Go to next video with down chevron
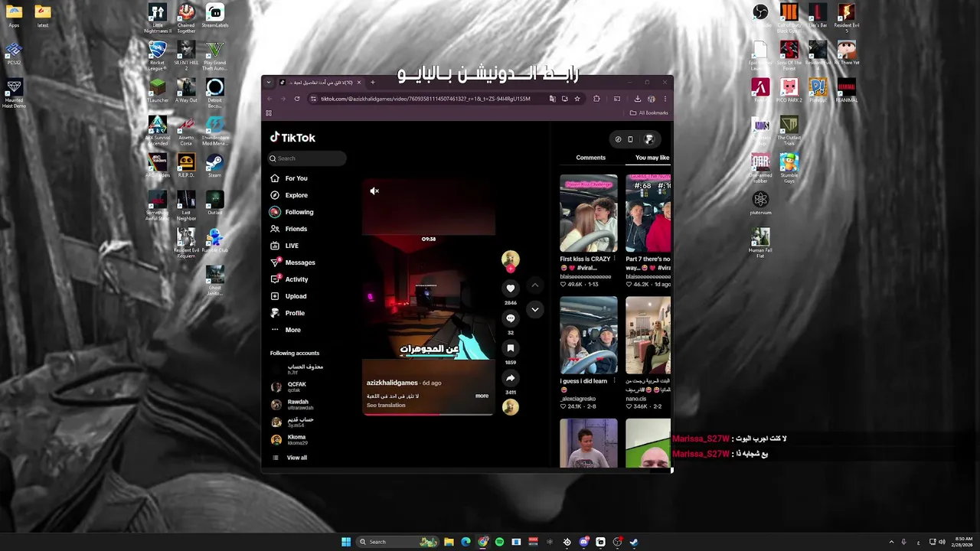980x551 pixels. [535, 309]
